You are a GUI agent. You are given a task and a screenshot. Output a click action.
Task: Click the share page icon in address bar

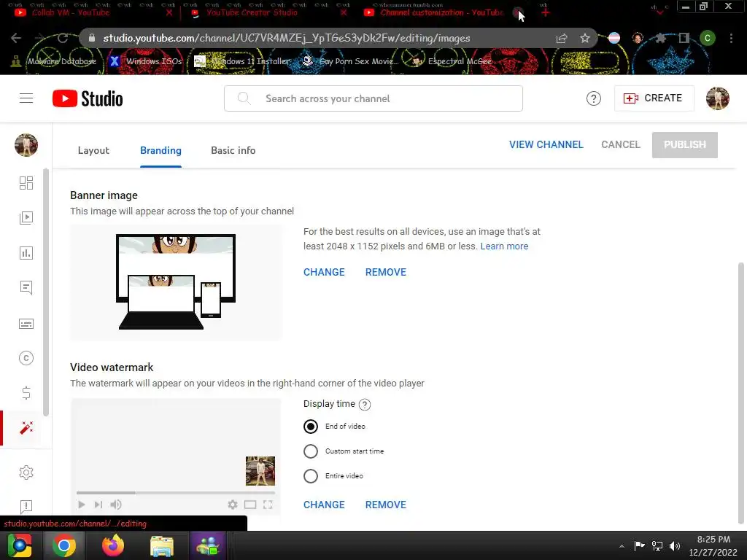562,38
